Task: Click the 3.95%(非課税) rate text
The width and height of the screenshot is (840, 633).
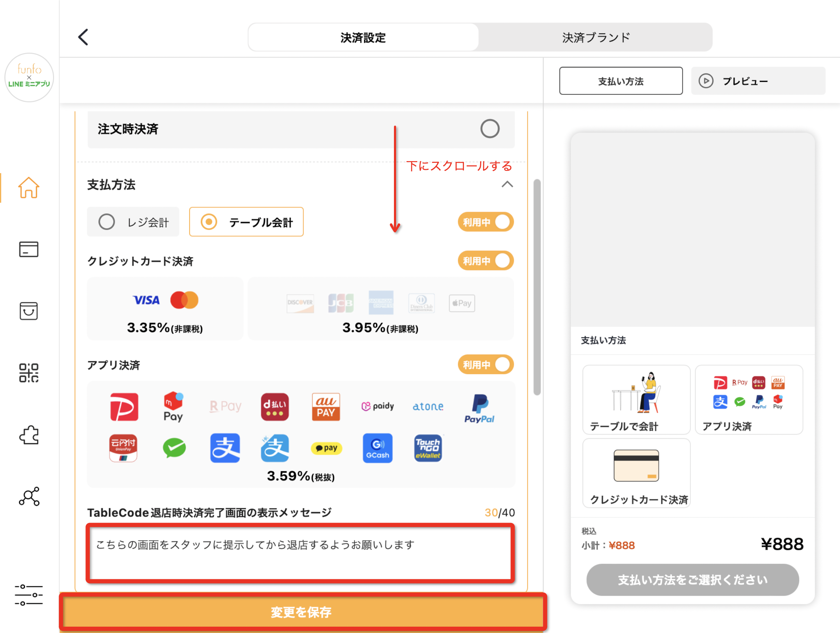Action: pyautogui.click(x=381, y=328)
